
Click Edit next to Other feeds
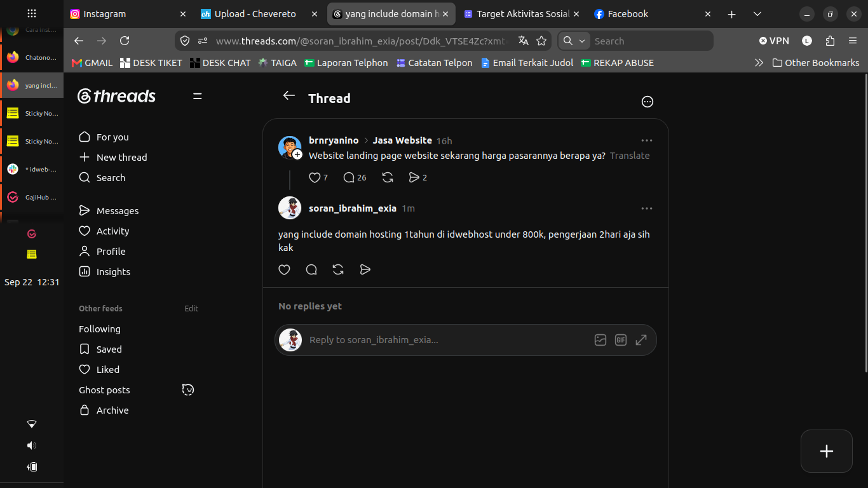point(191,308)
